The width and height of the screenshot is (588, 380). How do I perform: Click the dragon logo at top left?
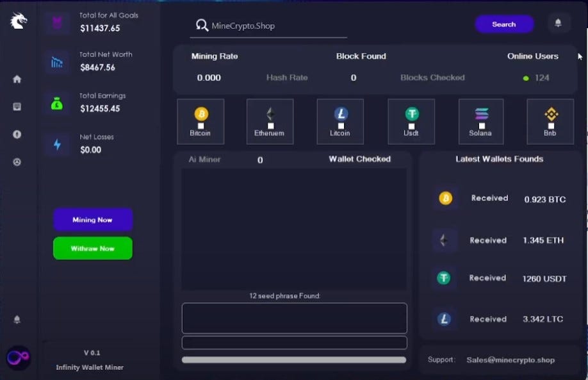click(x=18, y=20)
